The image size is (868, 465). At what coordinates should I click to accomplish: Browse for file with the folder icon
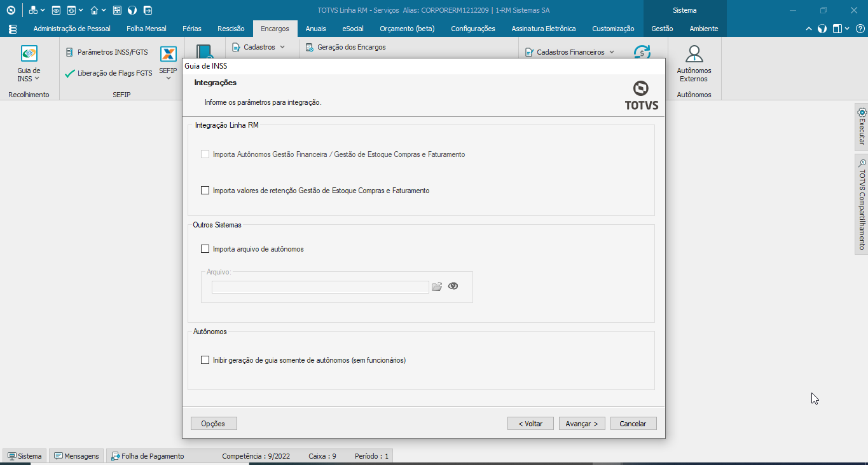(x=437, y=286)
